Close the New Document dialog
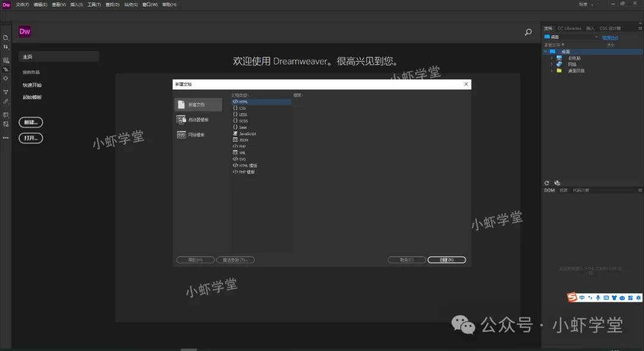This screenshot has width=644, height=351. tap(466, 84)
